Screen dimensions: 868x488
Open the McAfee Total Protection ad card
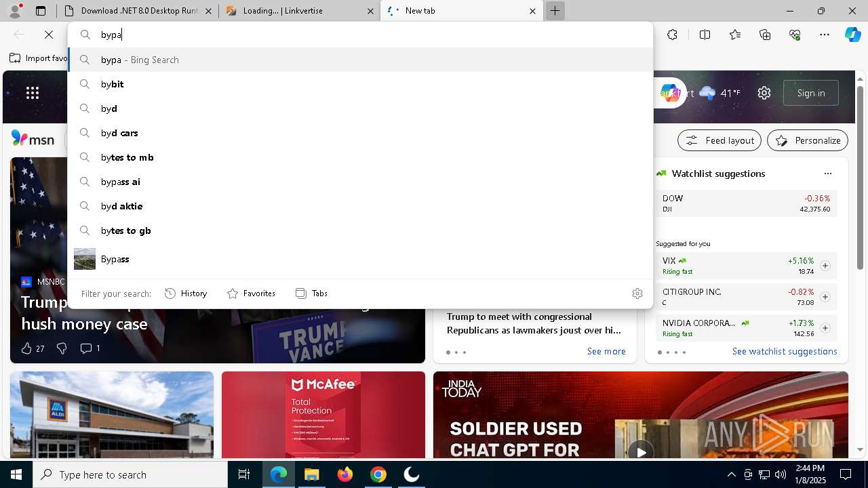pyautogui.click(x=323, y=415)
